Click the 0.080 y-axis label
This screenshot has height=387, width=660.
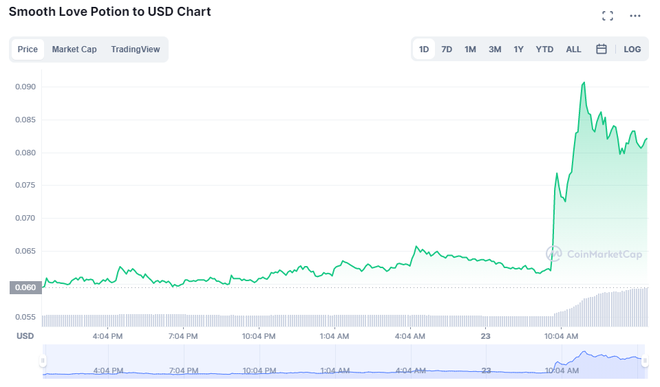pos(25,153)
